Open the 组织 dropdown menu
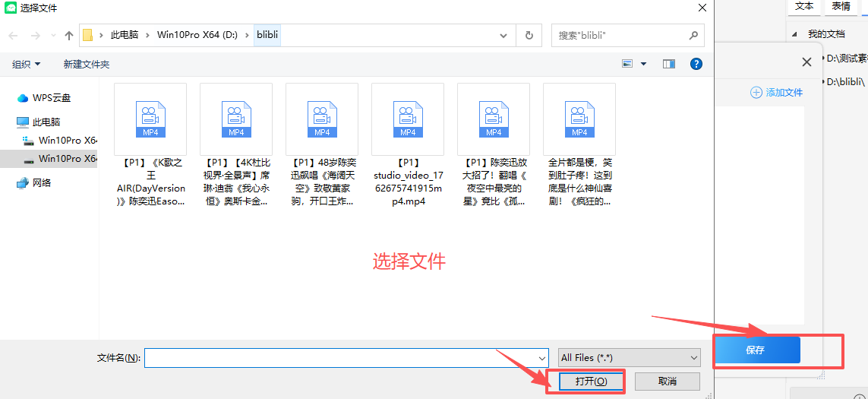 27,65
